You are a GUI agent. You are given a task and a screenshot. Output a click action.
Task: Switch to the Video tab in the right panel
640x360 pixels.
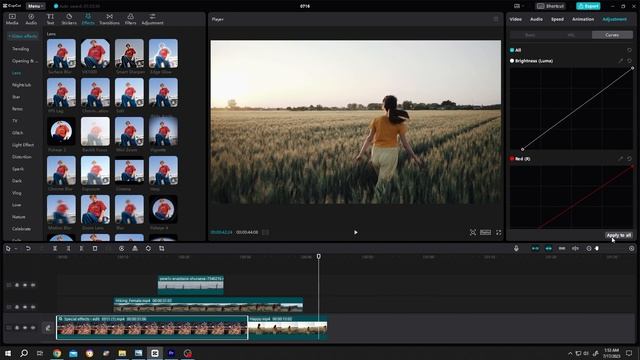(516, 19)
